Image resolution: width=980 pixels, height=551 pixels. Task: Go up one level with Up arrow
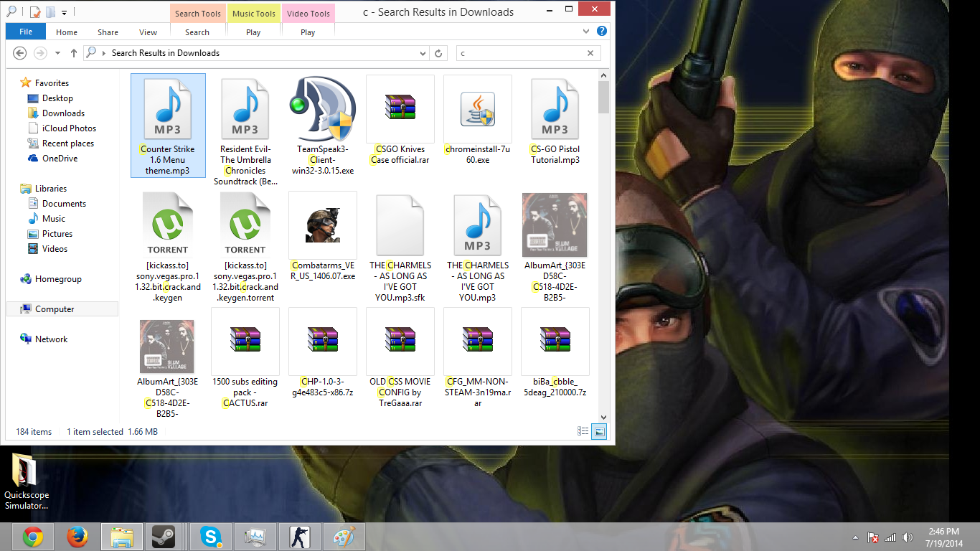tap(73, 53)
